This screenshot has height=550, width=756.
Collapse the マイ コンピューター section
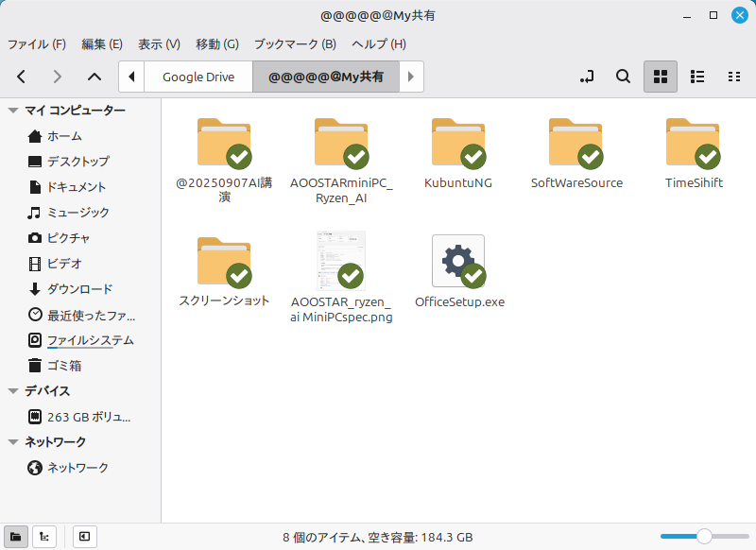tap(13, 111)
